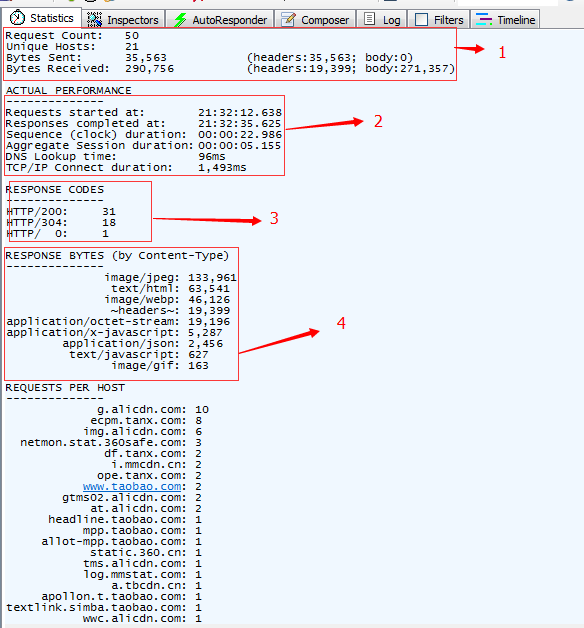The image size is (584, 628).
Task: Click the mpp.taobao.com host row
Action: [x=142, y=531]
